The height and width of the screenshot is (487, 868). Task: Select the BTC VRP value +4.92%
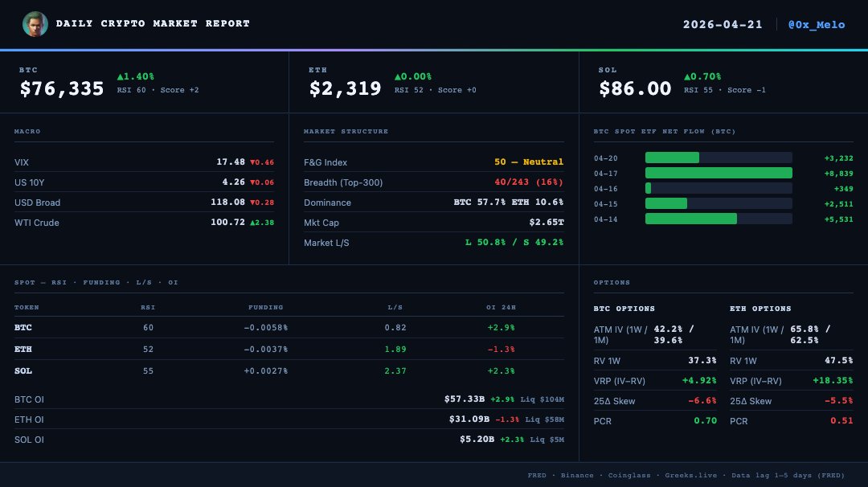[x=699, y=380]
